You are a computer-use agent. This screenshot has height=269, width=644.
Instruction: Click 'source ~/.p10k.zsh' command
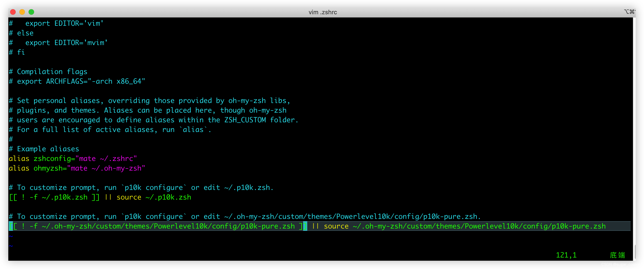tap(154, 197)
